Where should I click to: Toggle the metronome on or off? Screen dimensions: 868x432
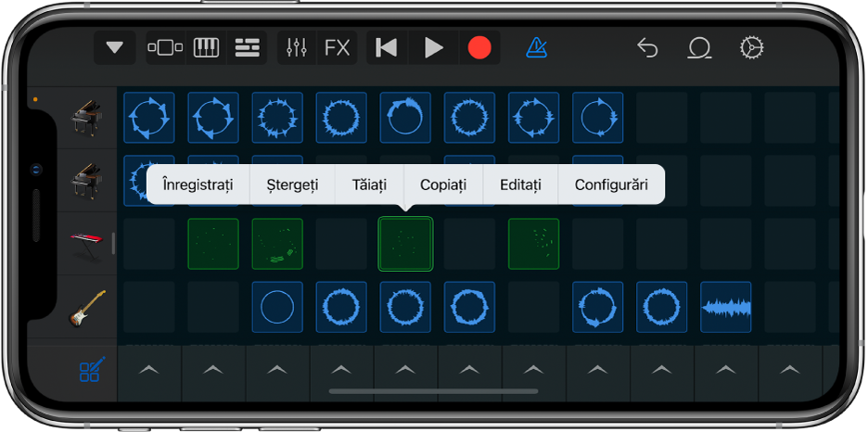click(536, 47)
